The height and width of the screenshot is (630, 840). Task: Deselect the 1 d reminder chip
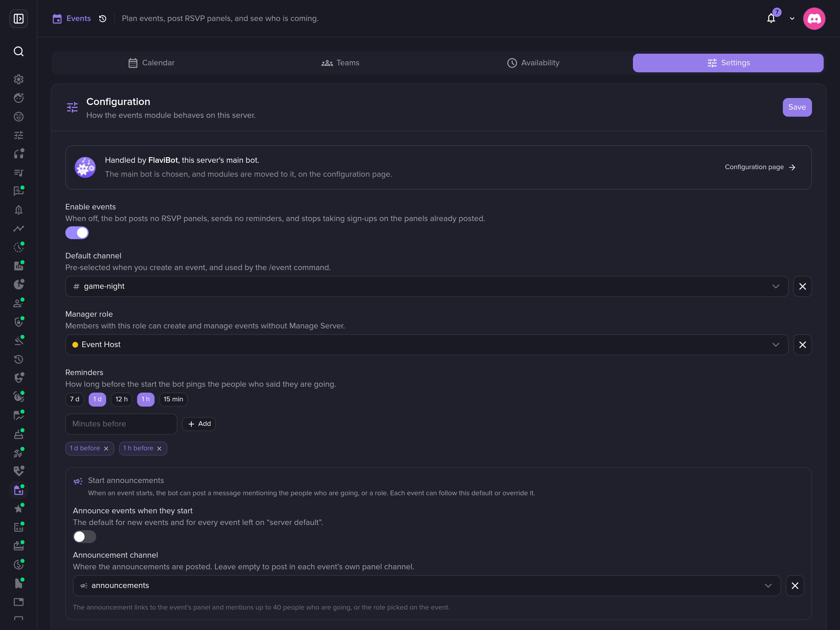(97, 399)
